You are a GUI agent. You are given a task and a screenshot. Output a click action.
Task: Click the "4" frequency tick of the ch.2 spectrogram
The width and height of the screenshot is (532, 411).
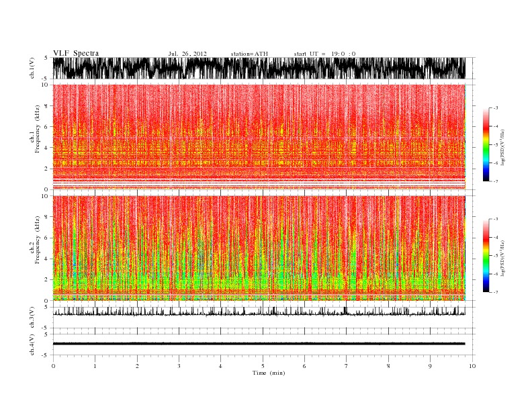click(x=46, y=259)
